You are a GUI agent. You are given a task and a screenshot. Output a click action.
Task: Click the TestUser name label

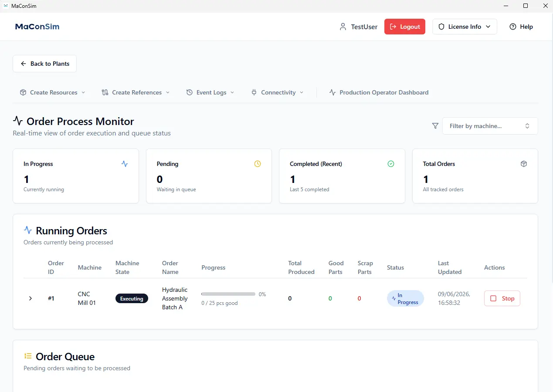(364, 27)
